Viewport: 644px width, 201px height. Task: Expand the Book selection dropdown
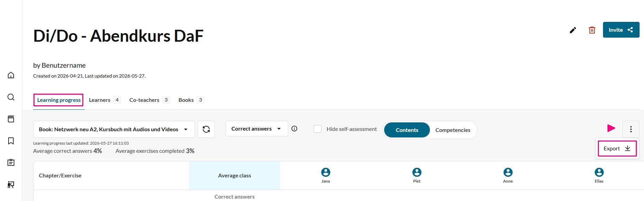[x=114, y=129]
